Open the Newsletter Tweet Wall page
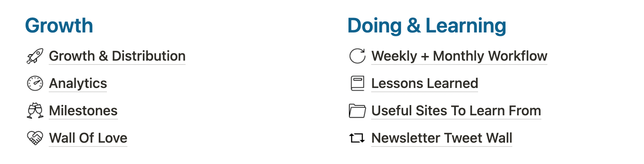This screenshot has width=644, height=164. [x=442, y=138]
